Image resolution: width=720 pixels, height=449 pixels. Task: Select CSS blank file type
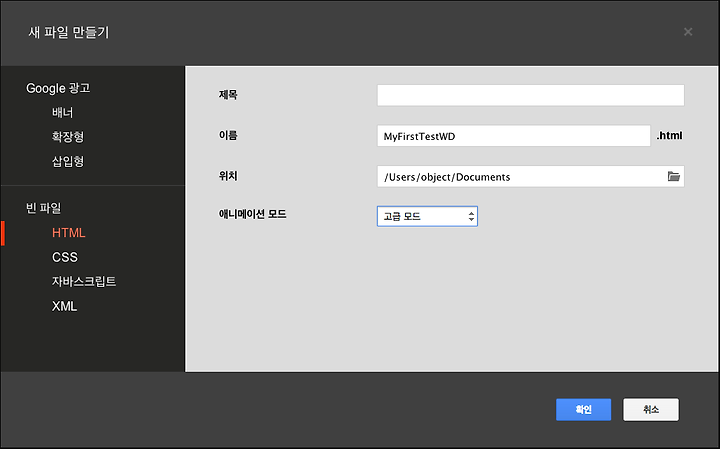click(65, 257)
